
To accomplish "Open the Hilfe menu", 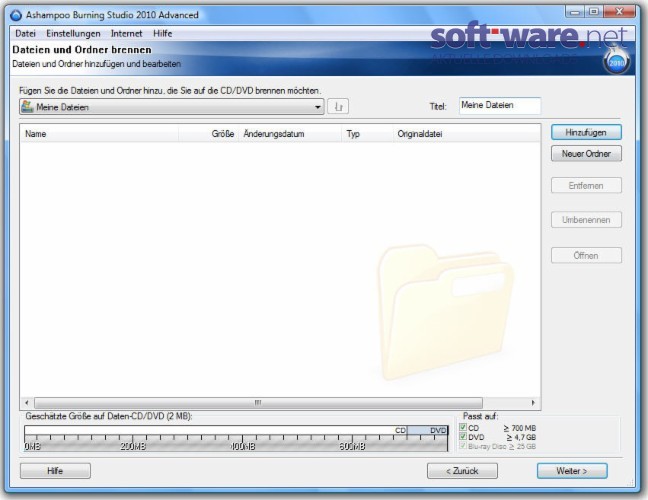I will pyautogui.click(x=162, y=33).
